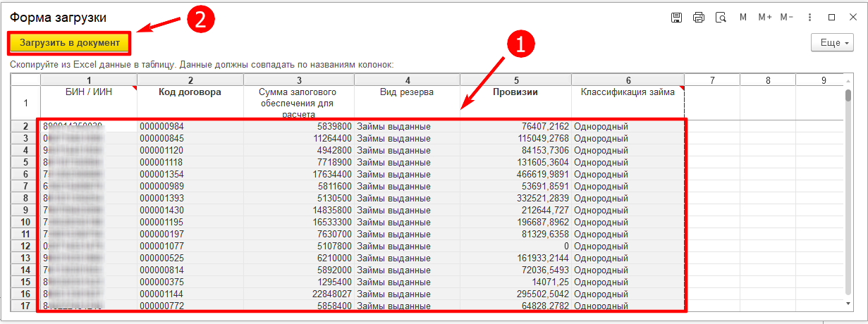Click the БИН / ИИН header cell
The image size is (868, 324).
[x=89, y=103]
